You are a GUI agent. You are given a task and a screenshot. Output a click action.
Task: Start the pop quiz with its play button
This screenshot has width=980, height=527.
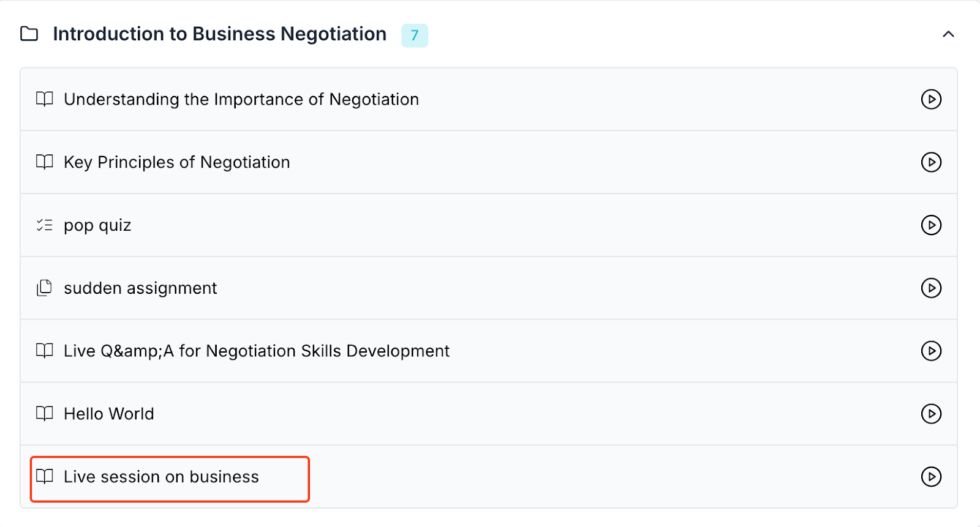point(932,225)
